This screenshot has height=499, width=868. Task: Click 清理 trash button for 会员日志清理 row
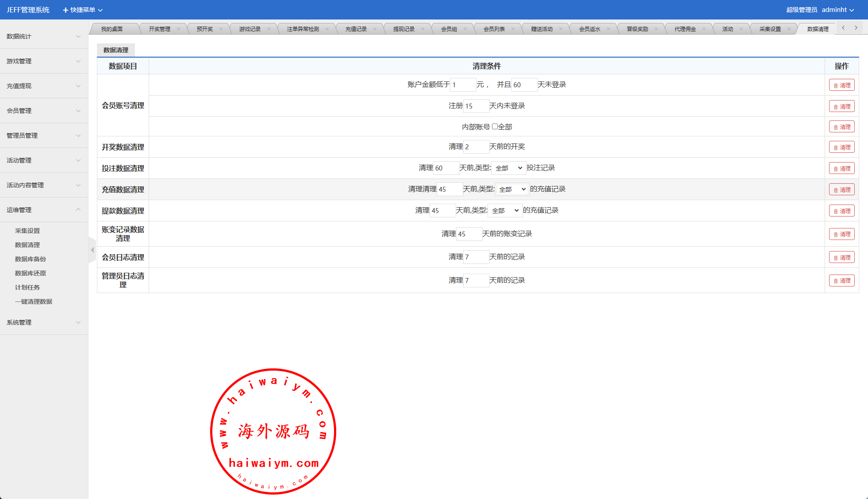[x=841, y=257]
